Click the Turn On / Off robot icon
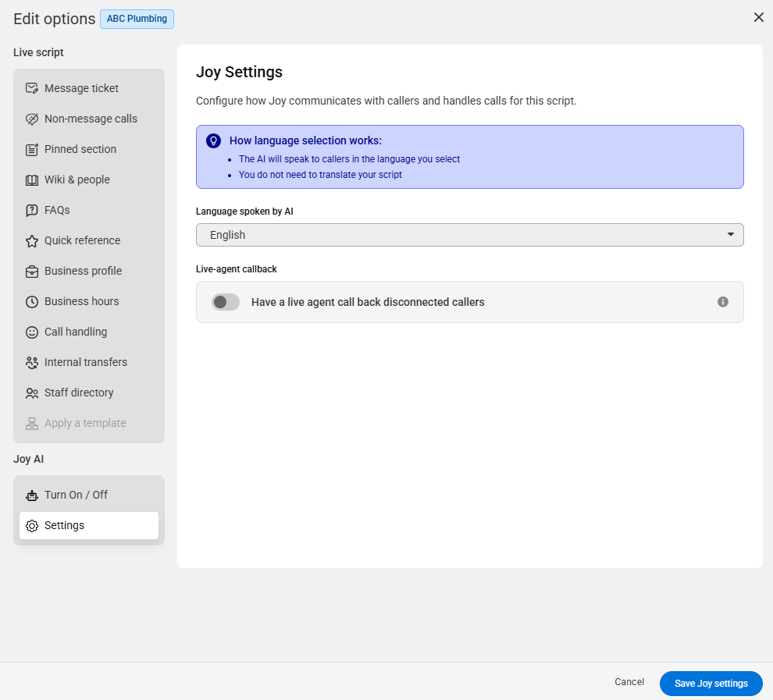This screenshot has width=773, height=700. pyautogui.click(x=32, y=496)
